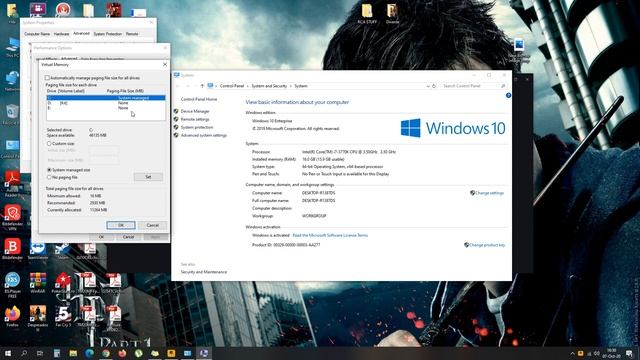Viewport: 640px width, 360px height.
Task: Enable Automatically manage paging file size checkbox
Action: tap(47, 78)
